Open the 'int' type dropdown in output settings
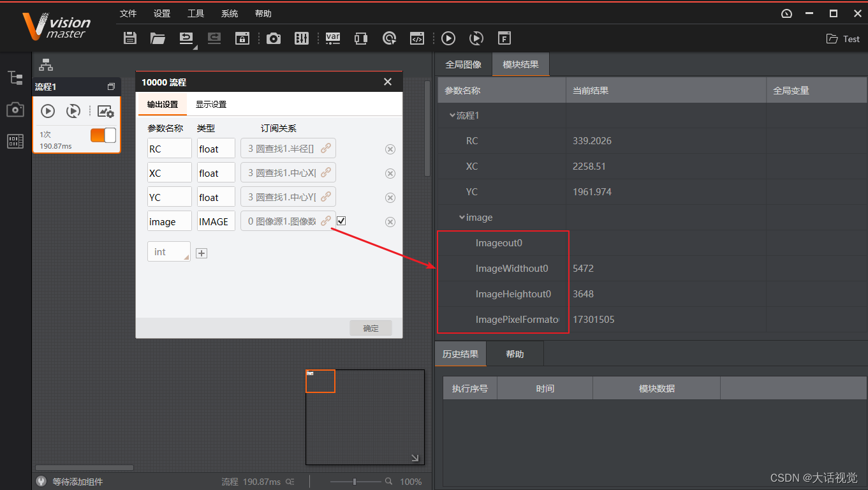Image resolution: width=868 pixels, height=490 pixels. (168, 251)
